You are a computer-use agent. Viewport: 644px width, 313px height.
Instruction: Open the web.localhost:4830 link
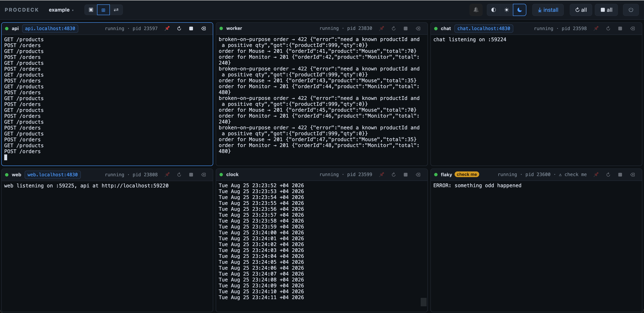coord(52,174)
